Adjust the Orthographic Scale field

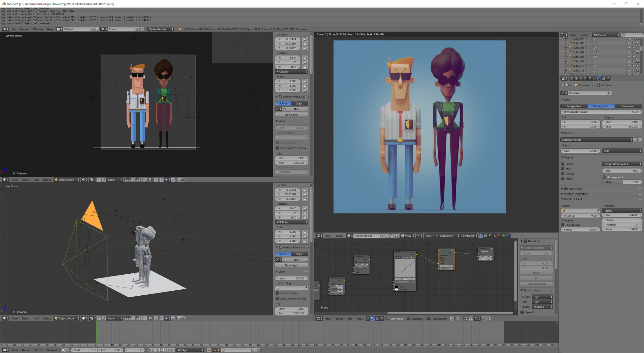pos(601,112)
